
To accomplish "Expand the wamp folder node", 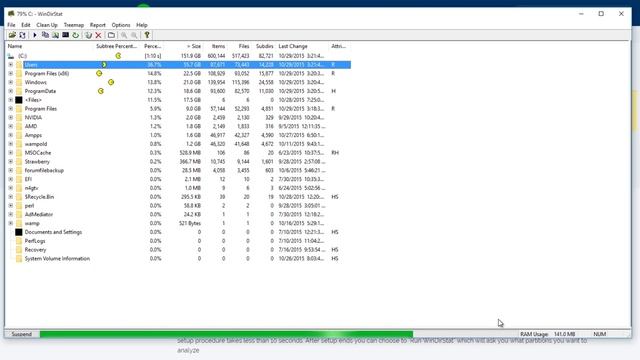I will 11,223.
